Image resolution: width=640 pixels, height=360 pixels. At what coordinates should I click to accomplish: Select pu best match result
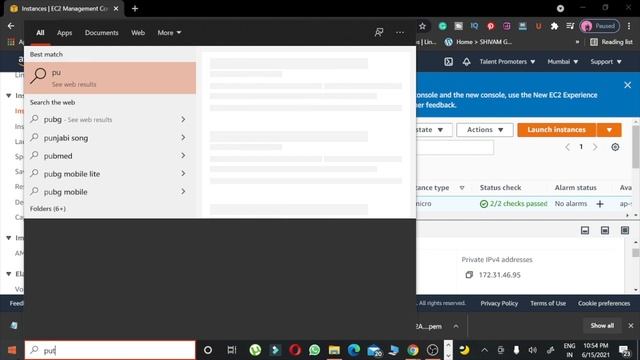click(x=110, y=78)
